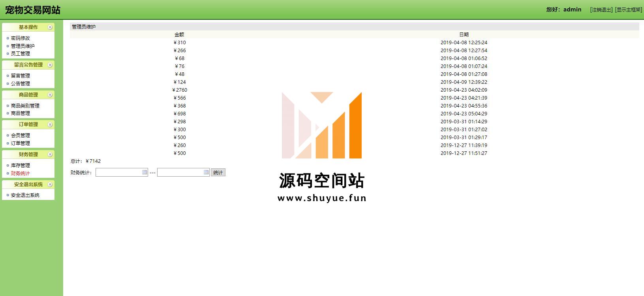Image resolution: width=644 pixels, height=296 pixels.
Task: Click date 2019-04-09 12:39:22
Action: [x=464, y=82]
